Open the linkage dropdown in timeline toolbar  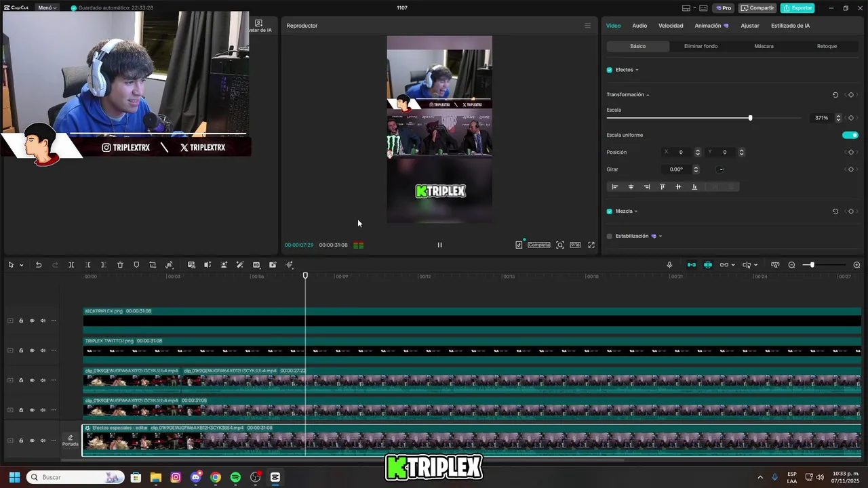tap(732, 265)
